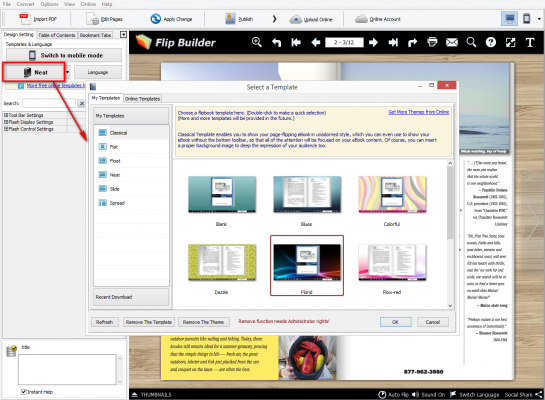Open More free online templates link
Viewport: 545px width, 400px height.
coord(56,85)
